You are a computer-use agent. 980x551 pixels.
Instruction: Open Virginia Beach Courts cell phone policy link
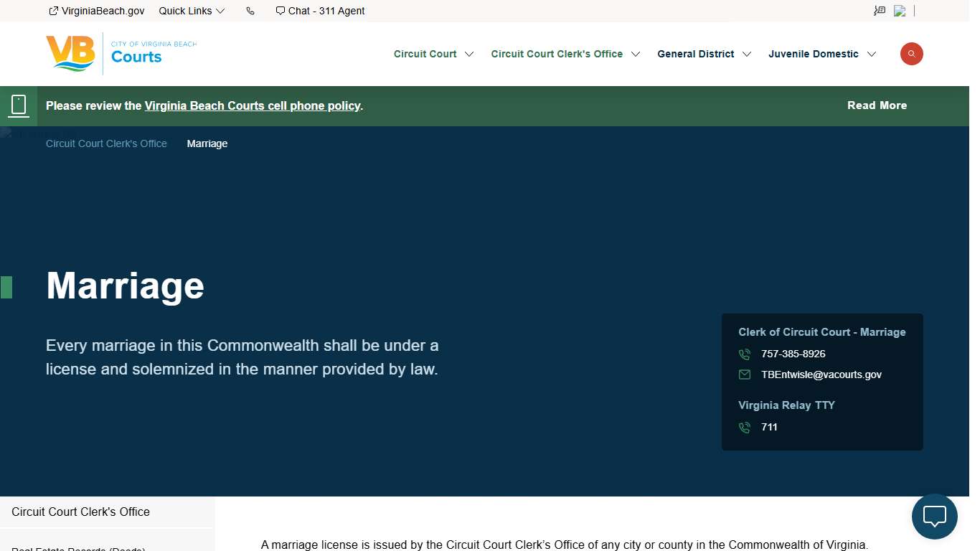253,105
